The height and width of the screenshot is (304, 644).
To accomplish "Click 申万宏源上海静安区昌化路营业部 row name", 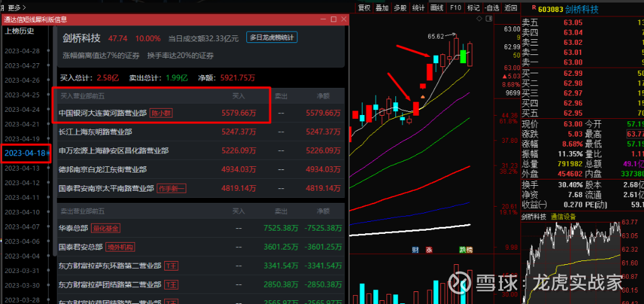I will point(114,150).
